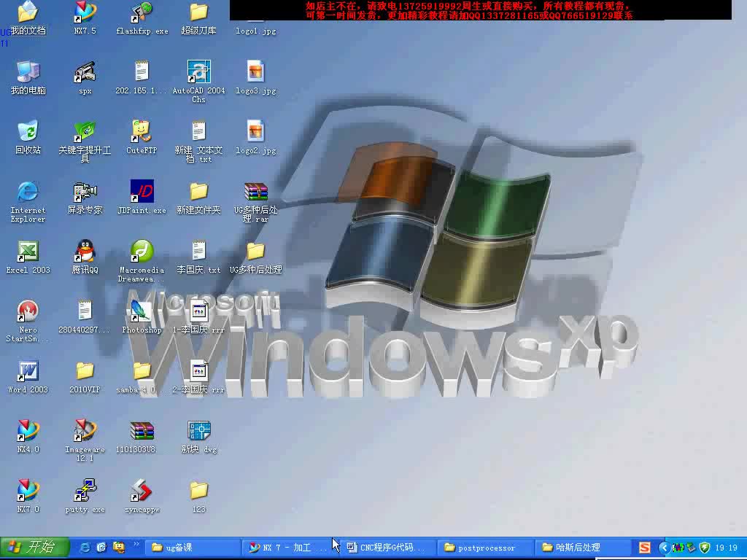Select the 202.165.1... text file icon

tap(142, 71)
